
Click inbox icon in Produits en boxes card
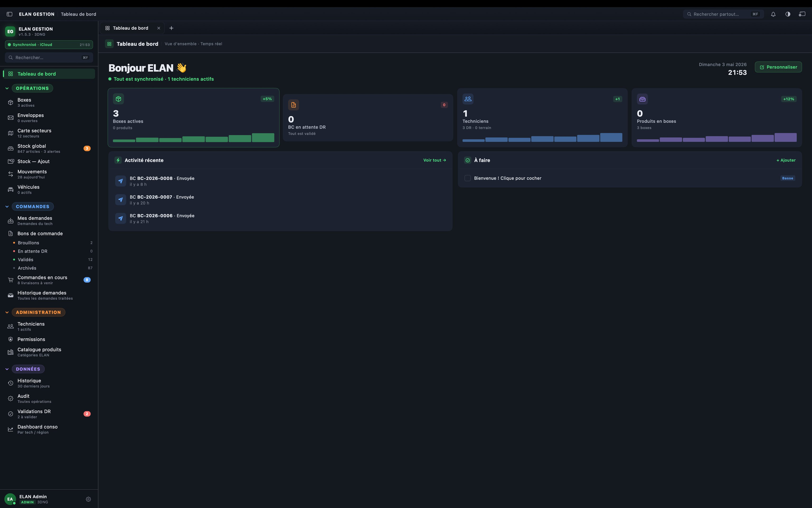(x=642, y=99)
